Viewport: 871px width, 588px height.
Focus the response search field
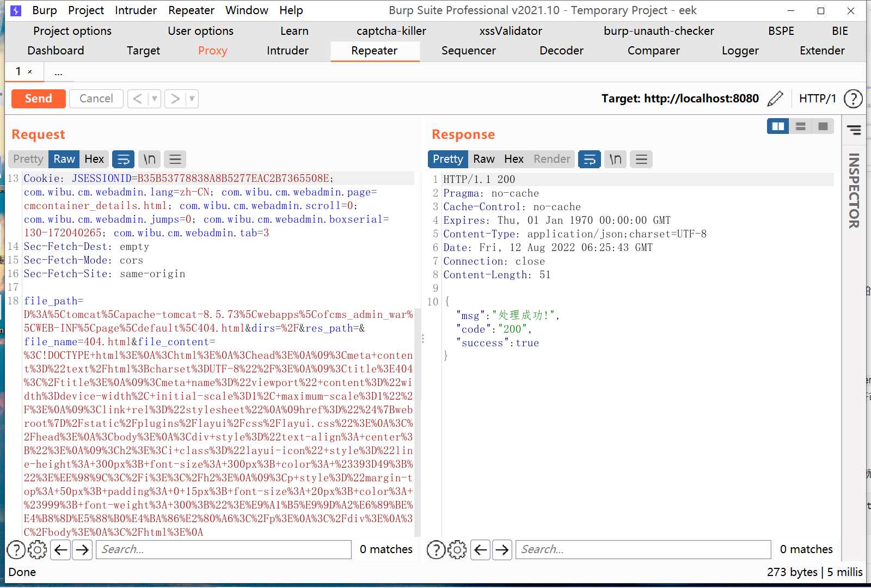point(643,550)
